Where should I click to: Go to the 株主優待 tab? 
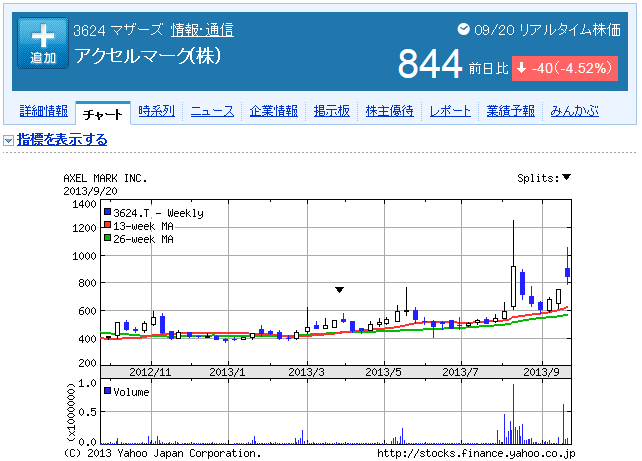389,111
